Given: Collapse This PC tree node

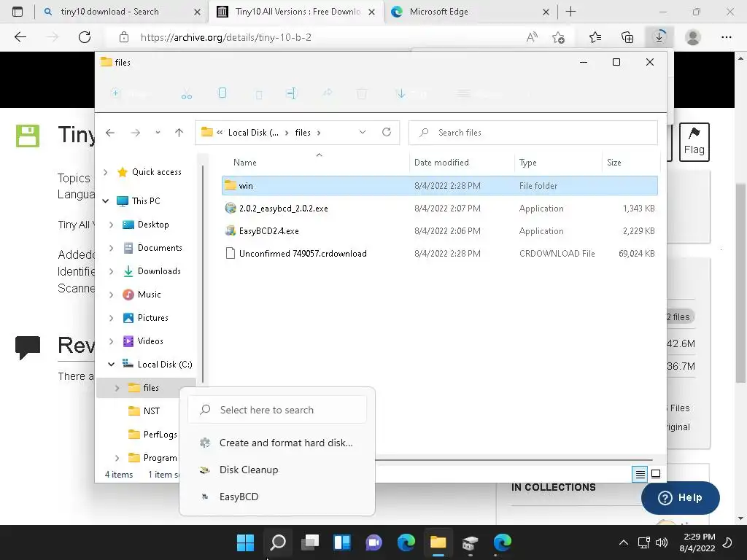Looking at the screenshot, I should click(106, 201).
